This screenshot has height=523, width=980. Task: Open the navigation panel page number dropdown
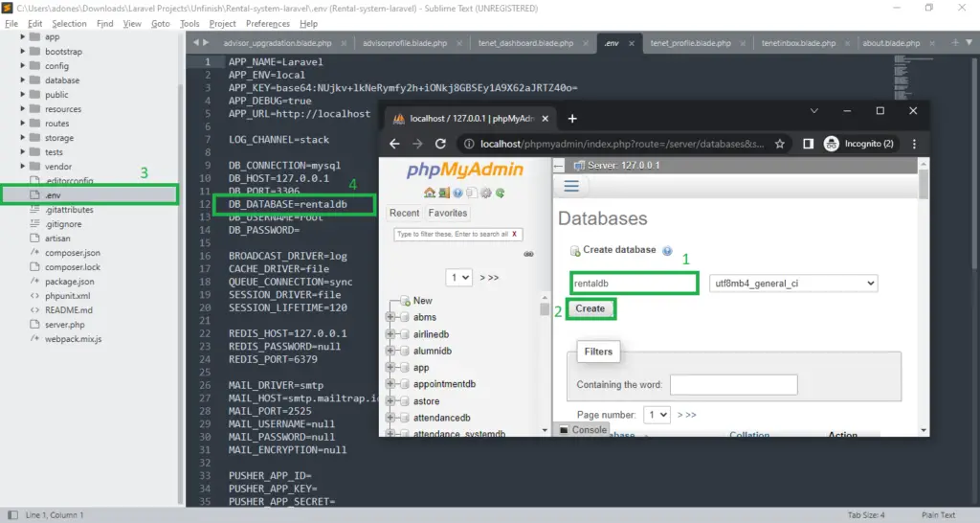pos(460,277)
